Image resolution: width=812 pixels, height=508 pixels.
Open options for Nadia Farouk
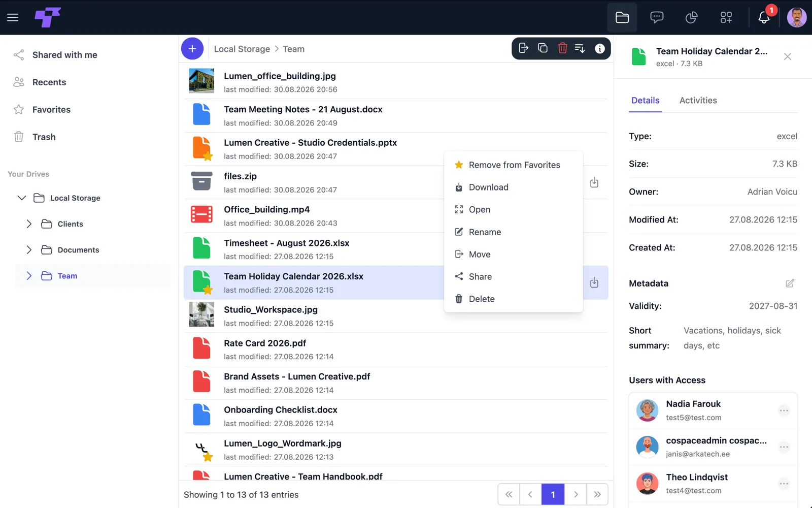pos(784,410)
